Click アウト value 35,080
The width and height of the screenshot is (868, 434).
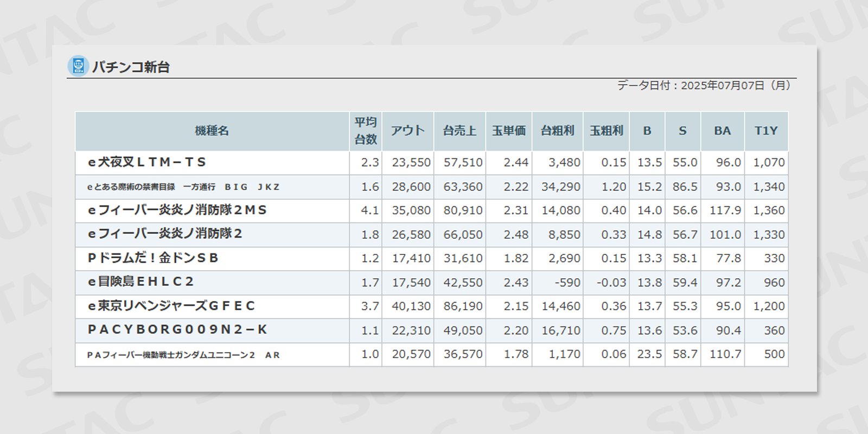point(411,210)
